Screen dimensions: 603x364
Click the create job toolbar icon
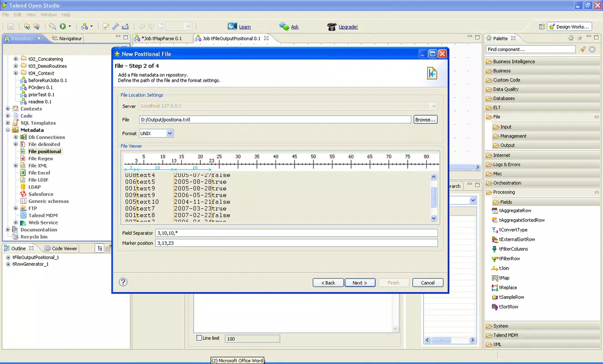pyautogui.click(x=85, y=26)
